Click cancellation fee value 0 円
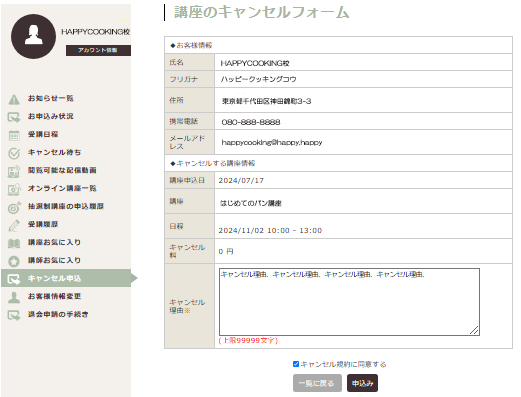The image size is (521, 397). tap(226, 252)
